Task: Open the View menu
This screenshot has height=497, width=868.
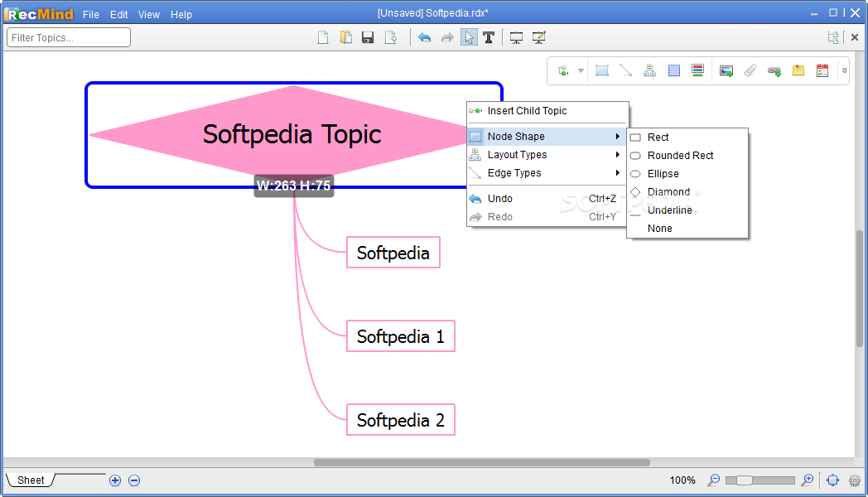Action: [x=149, y=15]
